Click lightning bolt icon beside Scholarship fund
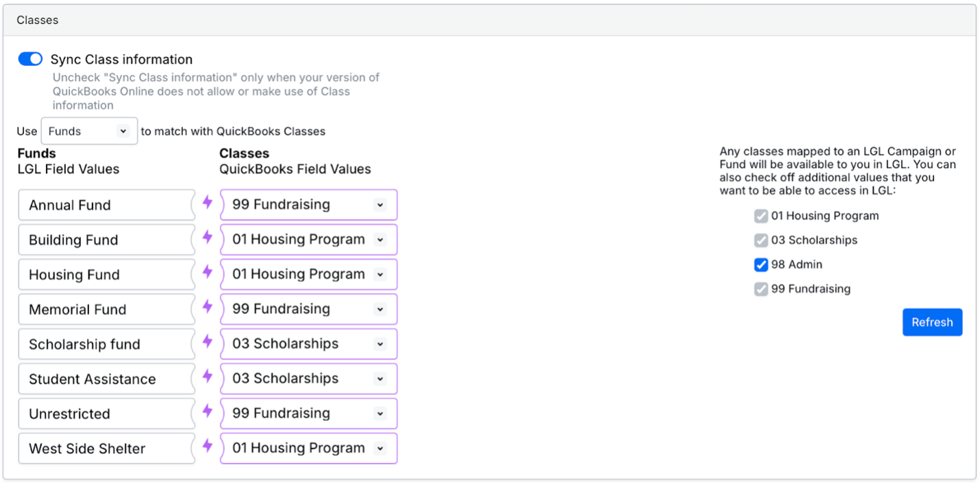 [x=208, y=342]
